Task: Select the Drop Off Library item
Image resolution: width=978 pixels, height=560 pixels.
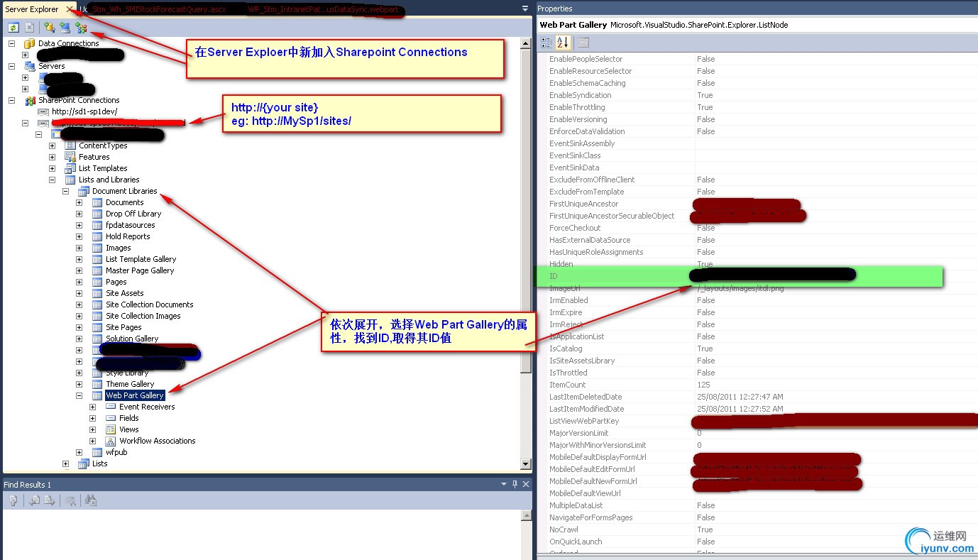Action: (133, 214)
